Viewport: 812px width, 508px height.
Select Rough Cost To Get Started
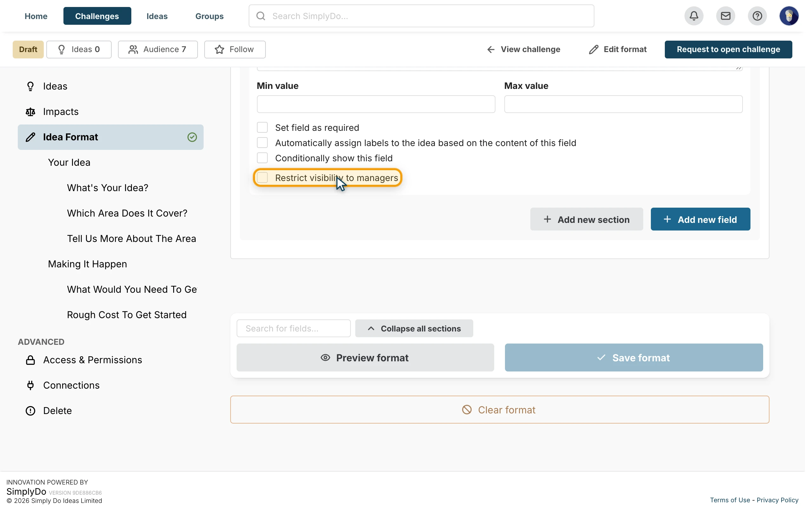pos(127,315)
